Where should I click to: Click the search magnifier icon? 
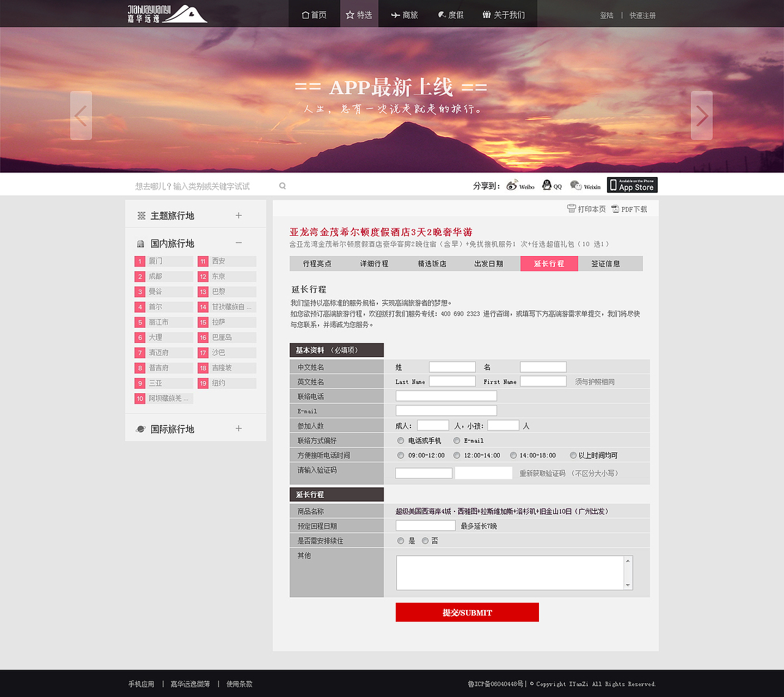click(x=282, y=186)
